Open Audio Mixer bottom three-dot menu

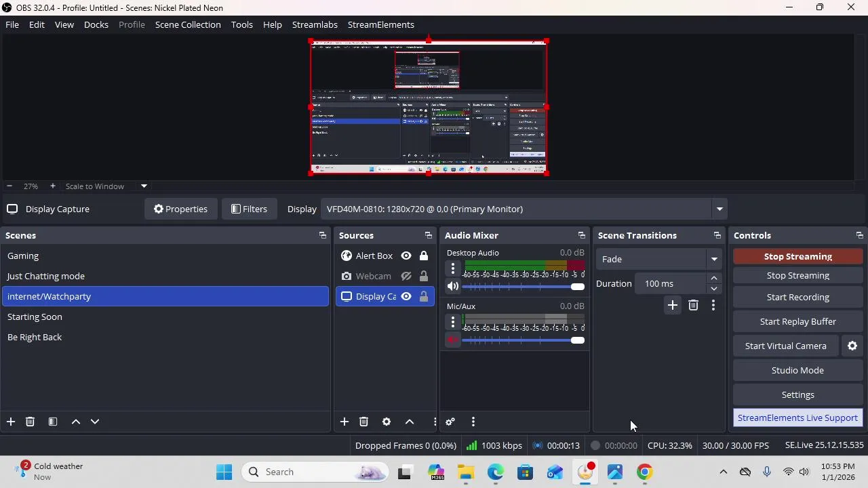tap(473, 422)
